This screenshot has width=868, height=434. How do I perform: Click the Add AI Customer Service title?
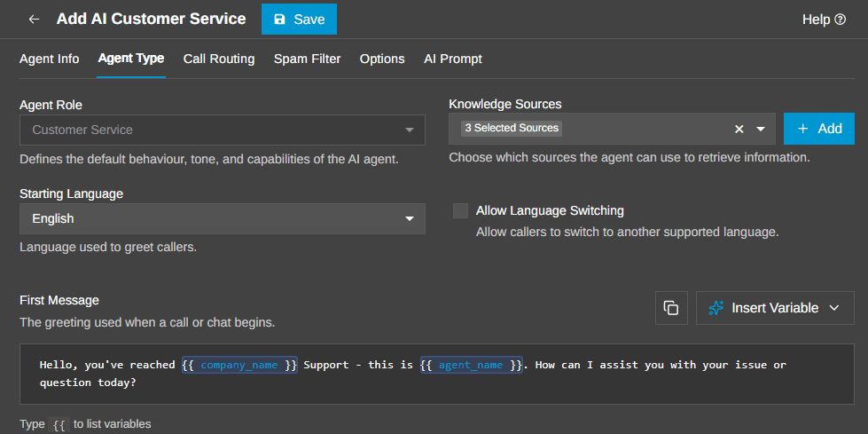tap(151, 19)
